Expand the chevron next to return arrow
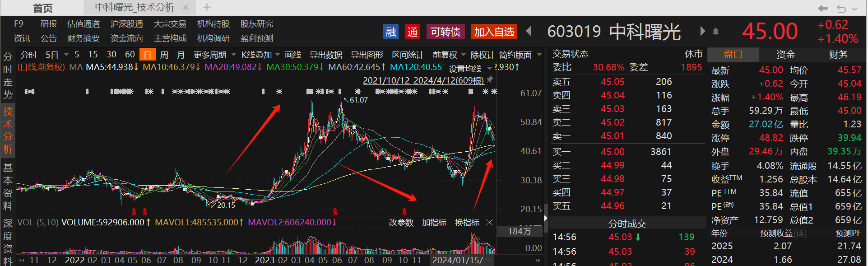 (854, 9)
